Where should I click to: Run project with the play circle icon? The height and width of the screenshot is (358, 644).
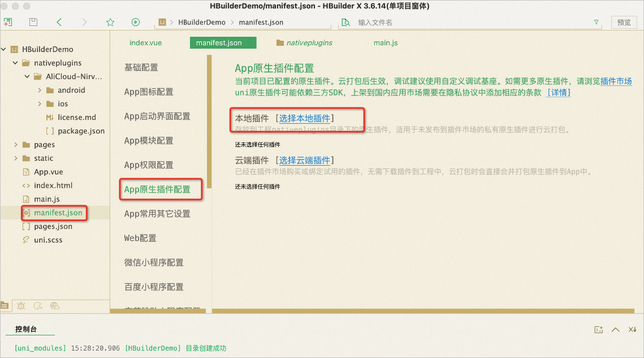(x=136, y=22)
